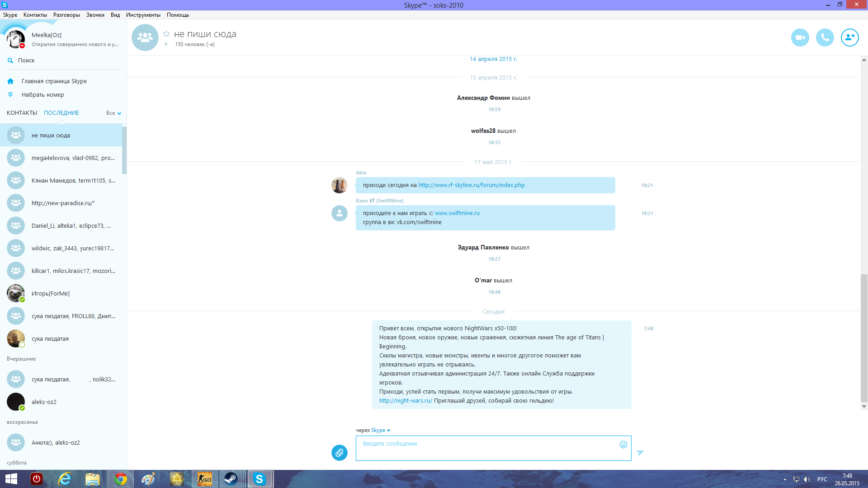
Task: Click the Skype taskbar icon
Action: [259, 479]
